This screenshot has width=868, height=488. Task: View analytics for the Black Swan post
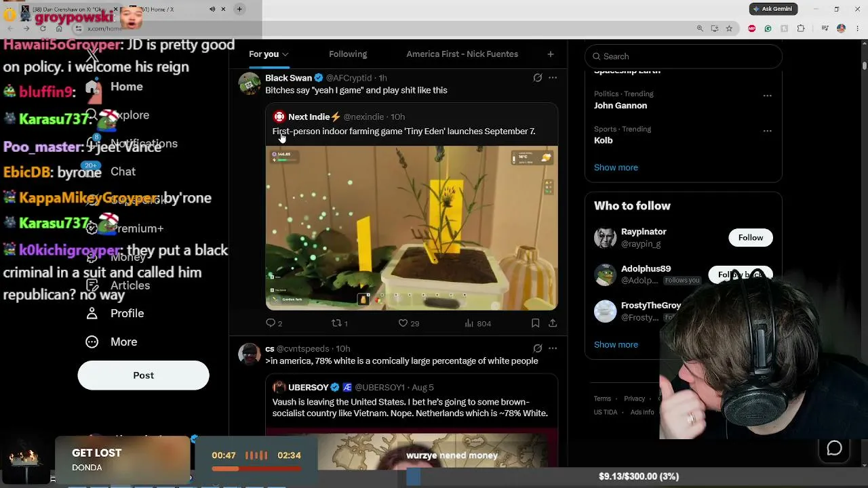477,323
